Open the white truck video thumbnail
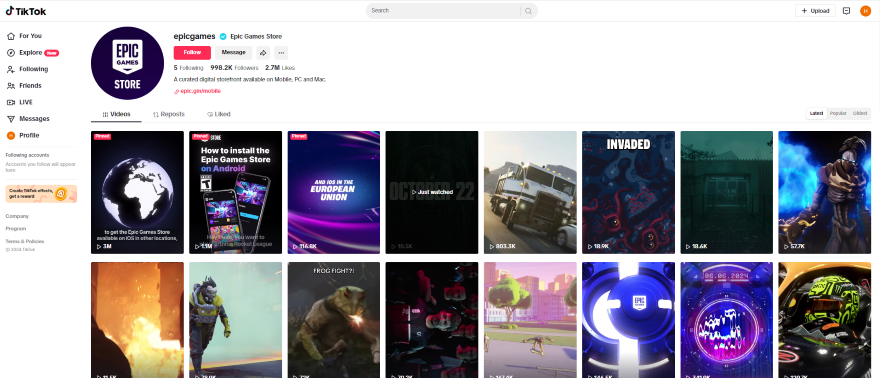880x378 pixels. [530, 192]
